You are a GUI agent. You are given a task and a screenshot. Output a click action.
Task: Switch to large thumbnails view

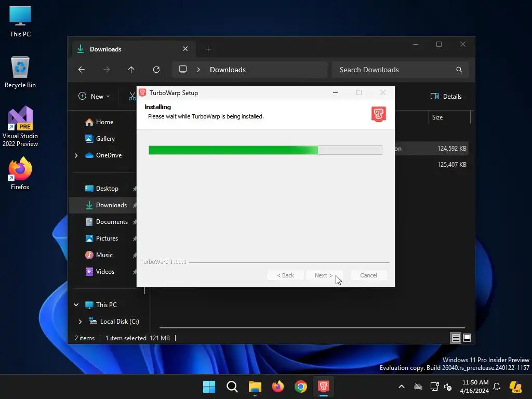tap(467, 338)
